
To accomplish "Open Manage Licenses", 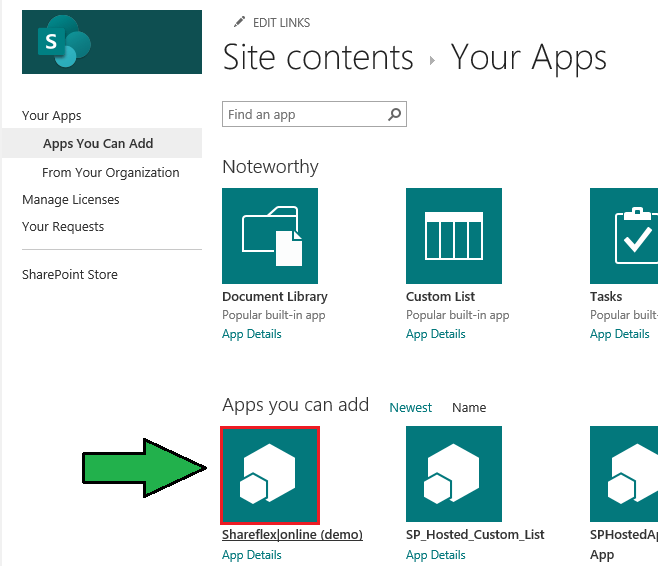I will pos(70,200).
